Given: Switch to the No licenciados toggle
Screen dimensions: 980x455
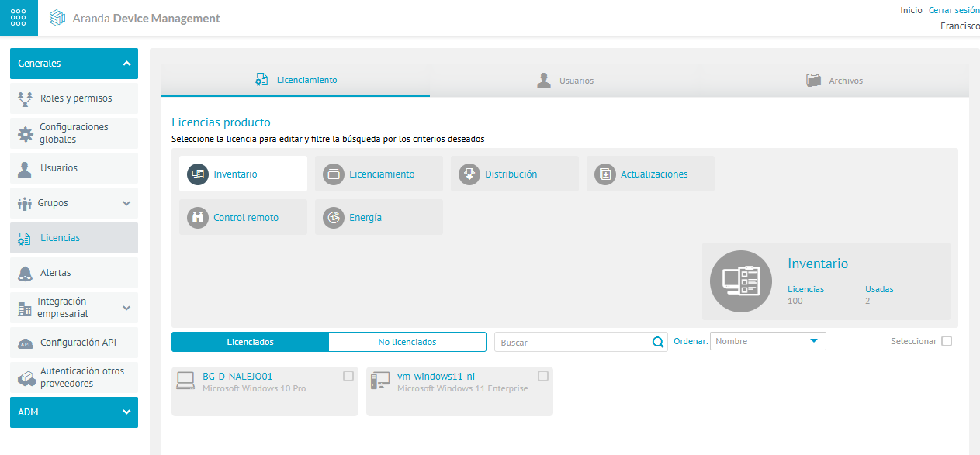Looking at the screenshot, I should [407, 342].
